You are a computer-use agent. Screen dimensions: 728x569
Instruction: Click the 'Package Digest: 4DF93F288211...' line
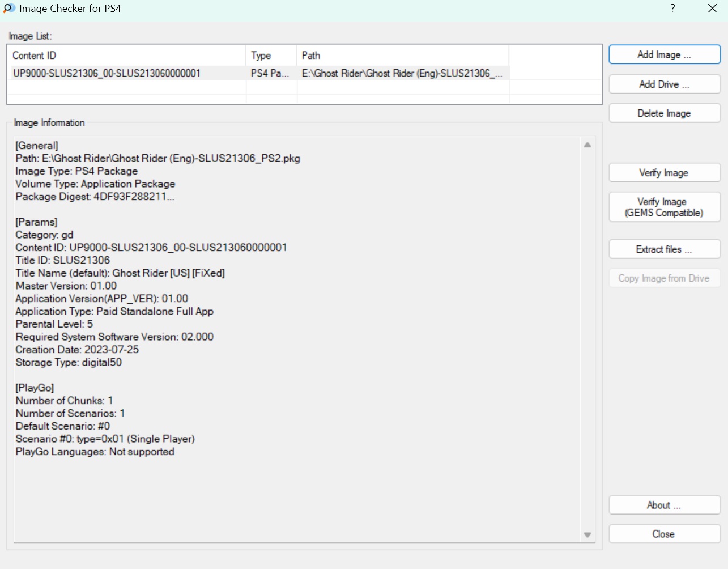(95, 197)
